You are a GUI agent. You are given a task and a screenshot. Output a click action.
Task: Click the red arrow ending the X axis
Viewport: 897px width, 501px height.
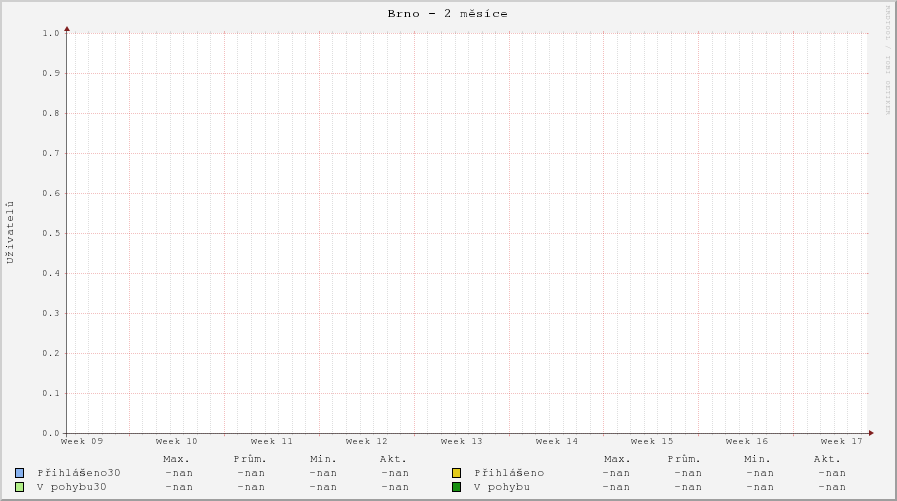[871, 433]
